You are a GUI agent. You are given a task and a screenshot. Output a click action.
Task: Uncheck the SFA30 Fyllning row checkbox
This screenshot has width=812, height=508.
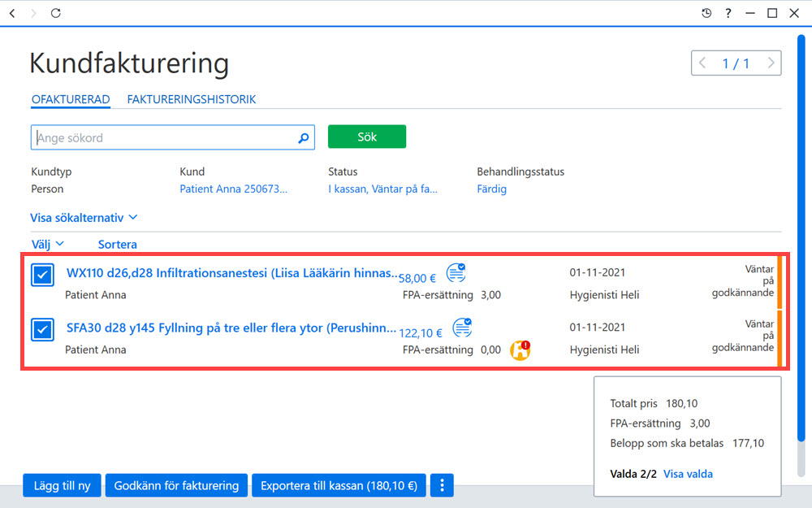[42, 330]
